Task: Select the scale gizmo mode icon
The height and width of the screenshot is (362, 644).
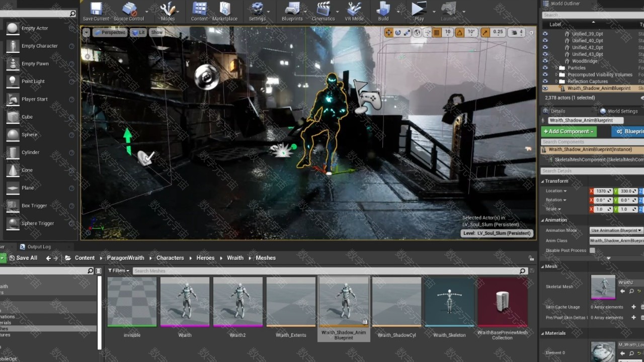Action: [x=408, y=32]
